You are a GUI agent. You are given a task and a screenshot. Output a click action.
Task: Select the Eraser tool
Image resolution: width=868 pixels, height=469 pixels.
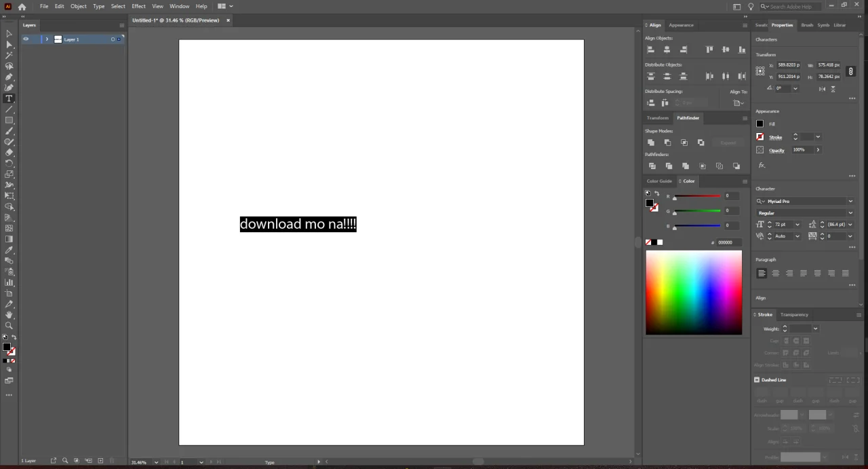9,153
